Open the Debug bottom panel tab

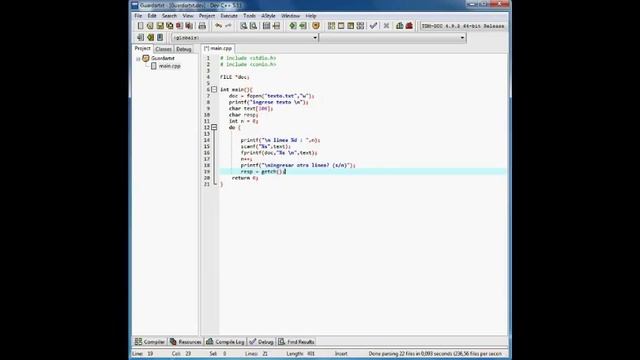coord(261,342)
